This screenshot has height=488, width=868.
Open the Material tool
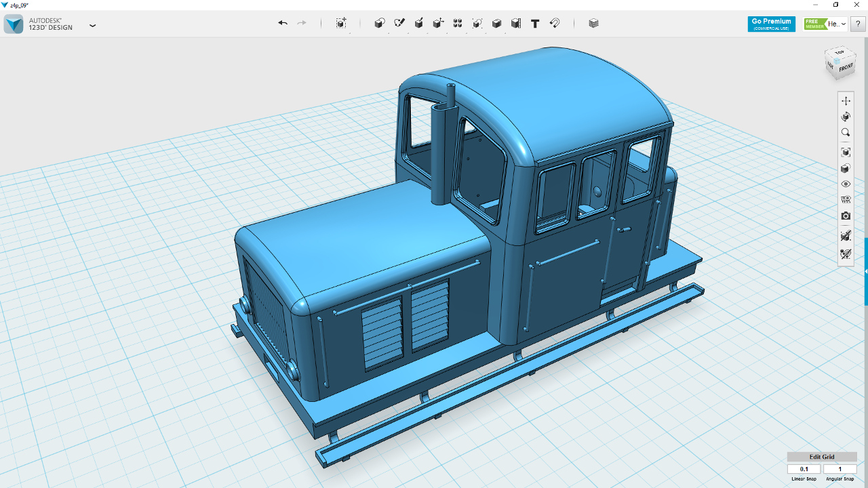click(594, 23)
